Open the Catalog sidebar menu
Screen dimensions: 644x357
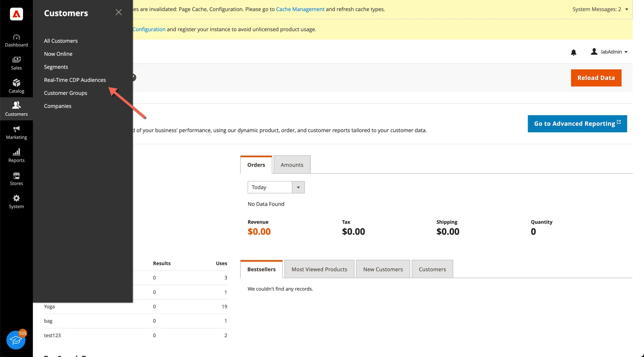coord(16,86)
